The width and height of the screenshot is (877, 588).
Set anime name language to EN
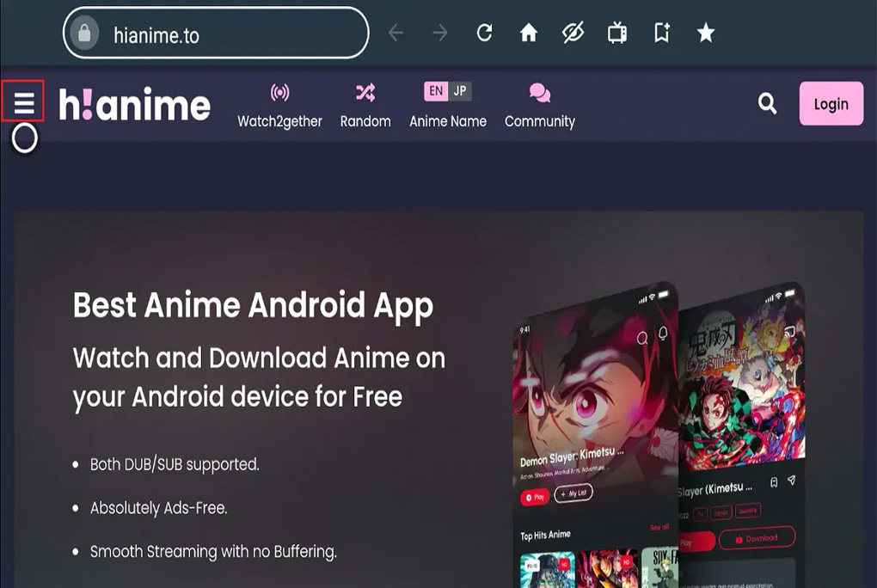click(437, 89)
